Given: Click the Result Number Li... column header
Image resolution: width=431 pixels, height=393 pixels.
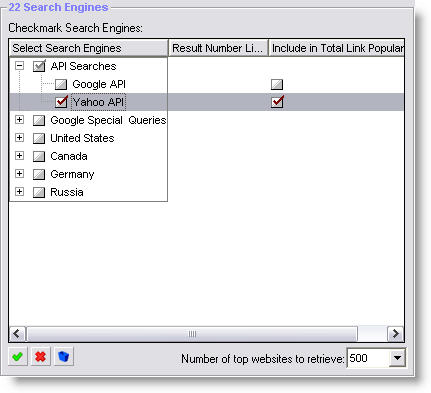Looking at the screenshot, I should click(218, 48).
